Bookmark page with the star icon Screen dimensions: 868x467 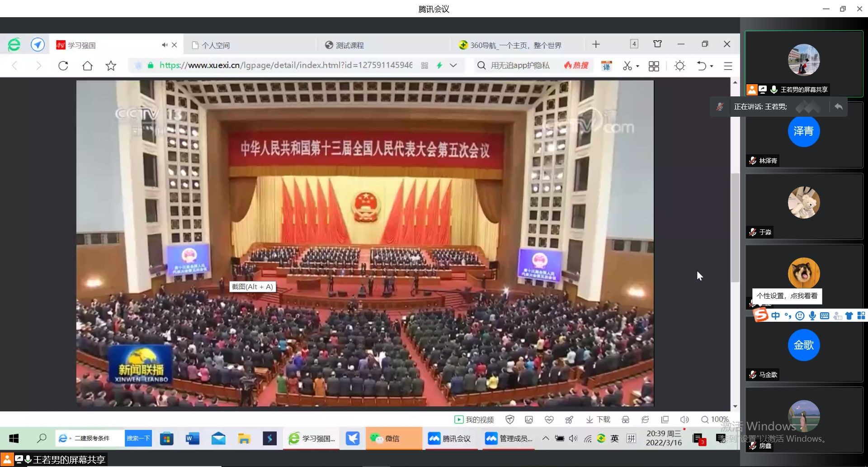click(x=111, y=66)
